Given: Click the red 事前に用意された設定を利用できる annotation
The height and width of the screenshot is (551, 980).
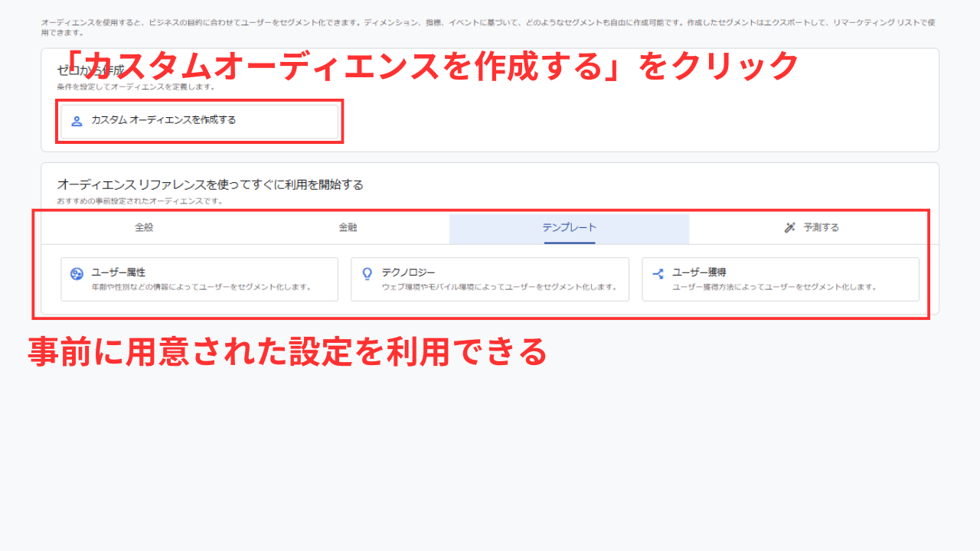Looking at the screenshot, I should 288,351.
